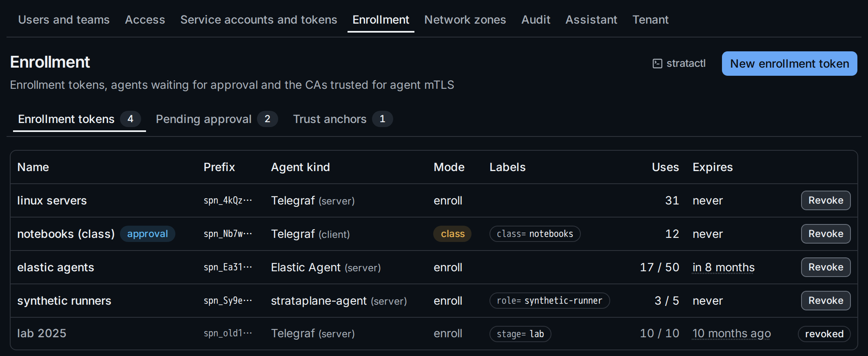Switch to the Assistant tab

pos(591,20)
